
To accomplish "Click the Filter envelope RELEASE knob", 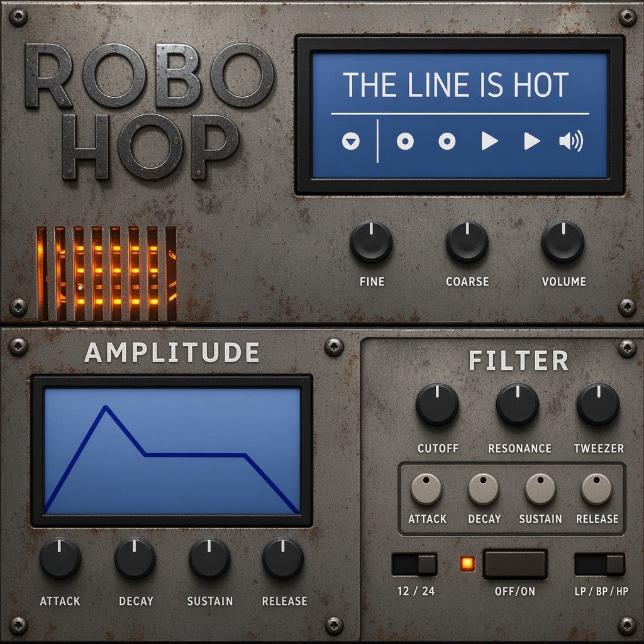I will click(x=596, y=489).
